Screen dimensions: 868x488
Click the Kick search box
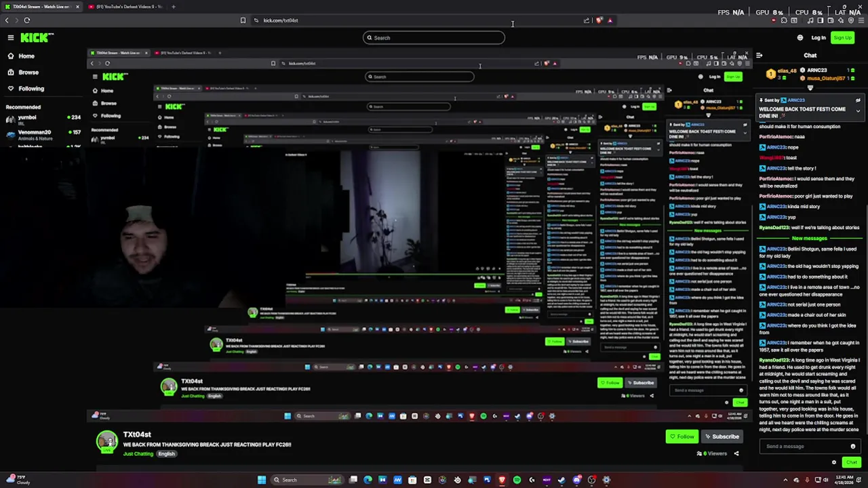coord(434,38)
